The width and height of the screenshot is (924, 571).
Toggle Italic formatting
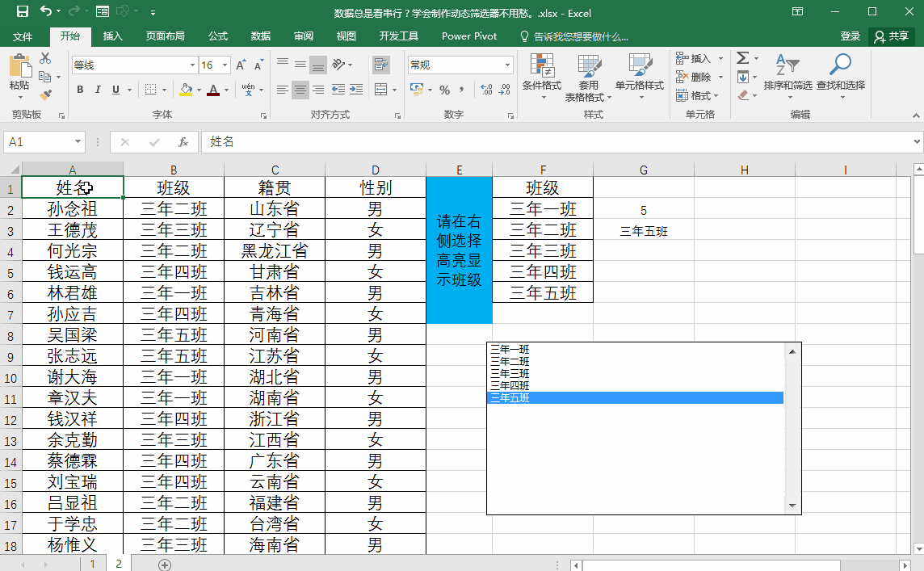(98, 90)
